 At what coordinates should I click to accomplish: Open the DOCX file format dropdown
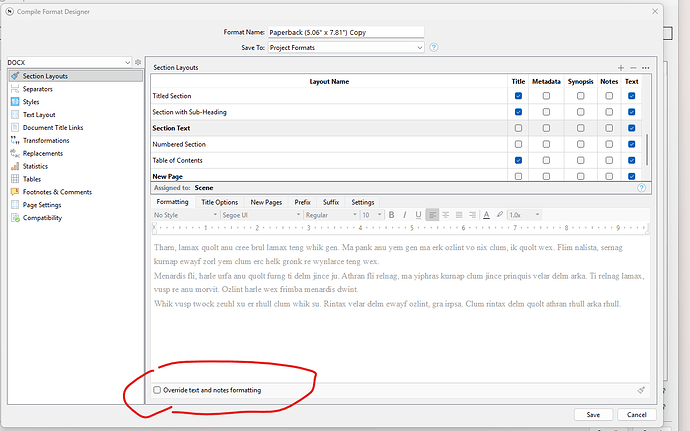click(67, 63)
